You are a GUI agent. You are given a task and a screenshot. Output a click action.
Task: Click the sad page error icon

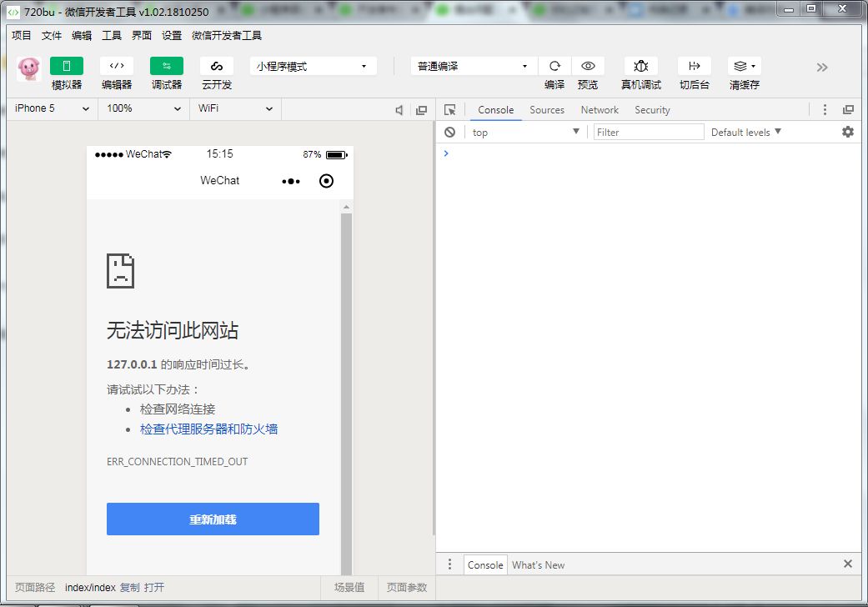121,271
